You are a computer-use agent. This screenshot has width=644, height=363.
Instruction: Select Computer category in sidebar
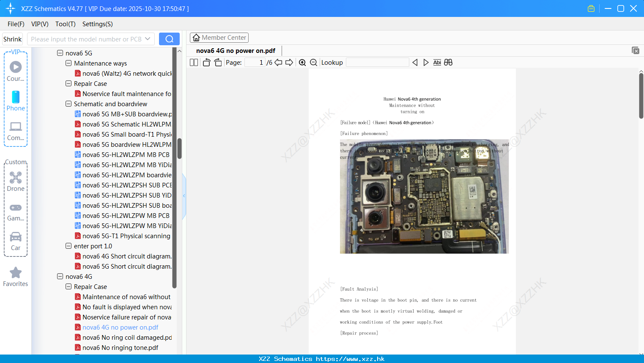[16, 131]
